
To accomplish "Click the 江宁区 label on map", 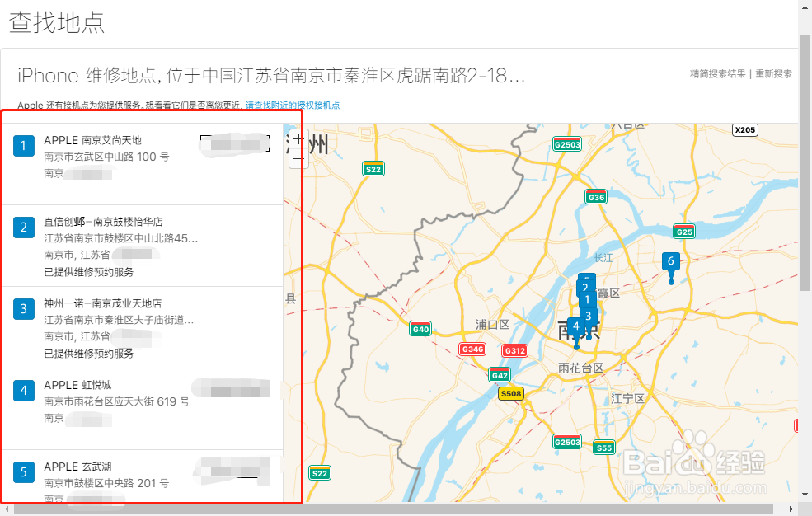I will [627, 398].
